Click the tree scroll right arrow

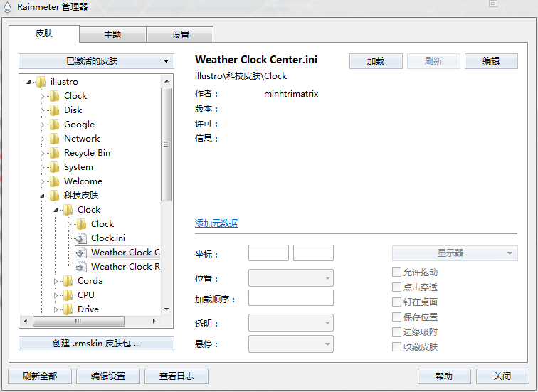154,322
